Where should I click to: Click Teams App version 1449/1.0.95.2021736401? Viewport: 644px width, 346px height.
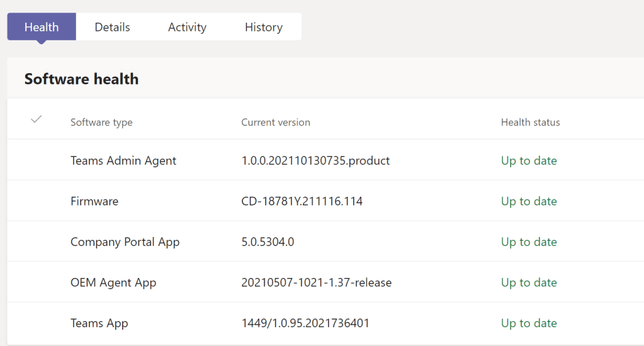[305, 323]
